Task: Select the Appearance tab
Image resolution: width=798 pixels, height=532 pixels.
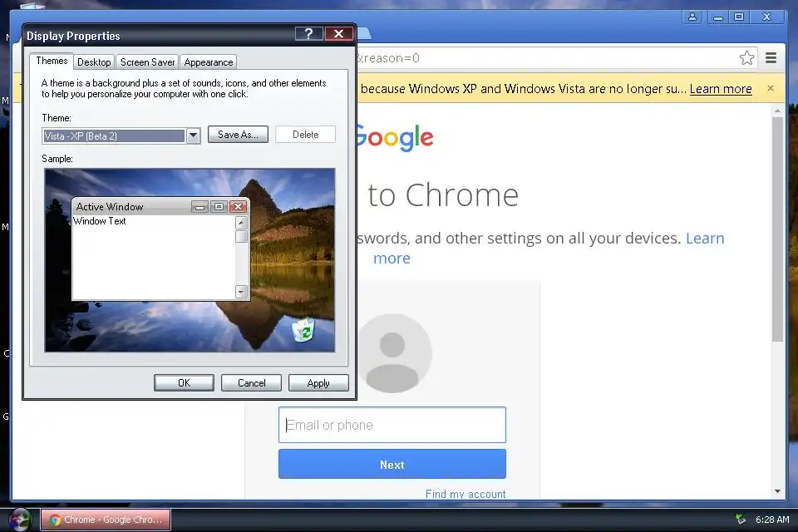Action: pos(208,62)
